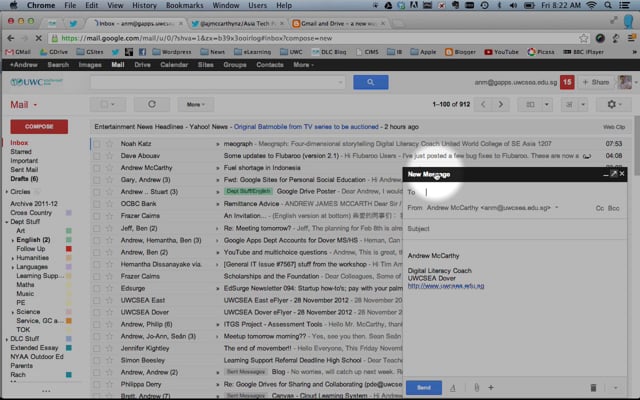
Task: Select the Dave Abouav email checkbox
Action: (97, 156)
